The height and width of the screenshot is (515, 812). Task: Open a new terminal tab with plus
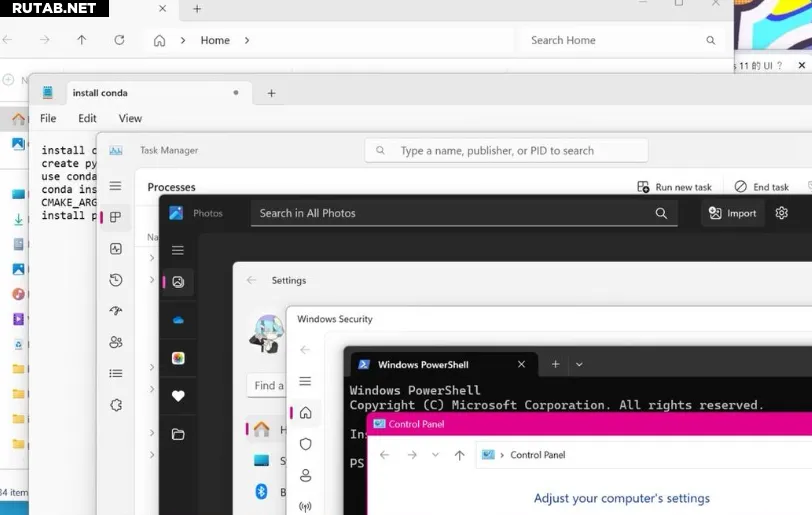[555, 364]
